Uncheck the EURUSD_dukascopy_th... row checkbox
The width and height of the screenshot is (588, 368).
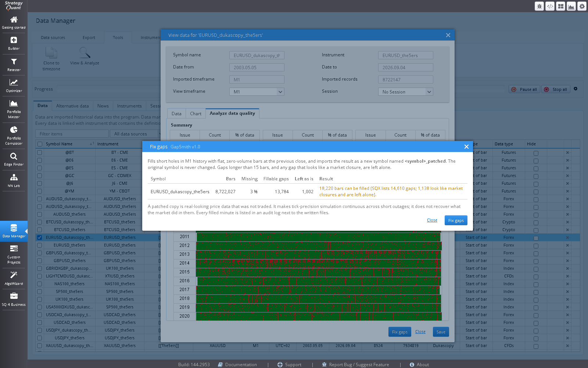pos(39,237)
